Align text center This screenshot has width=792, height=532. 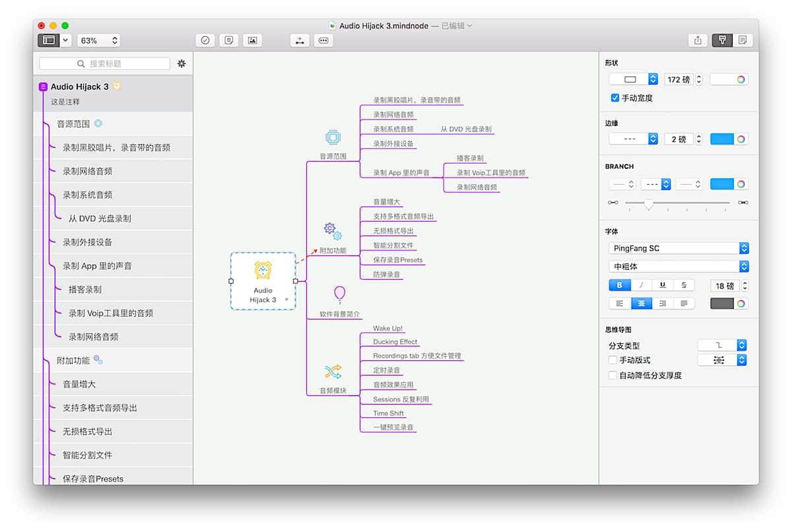point(641,304)
